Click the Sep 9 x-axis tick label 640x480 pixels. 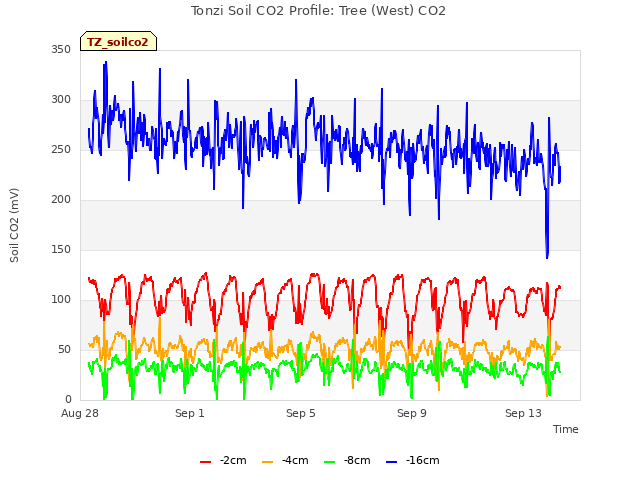click(412, 413)
